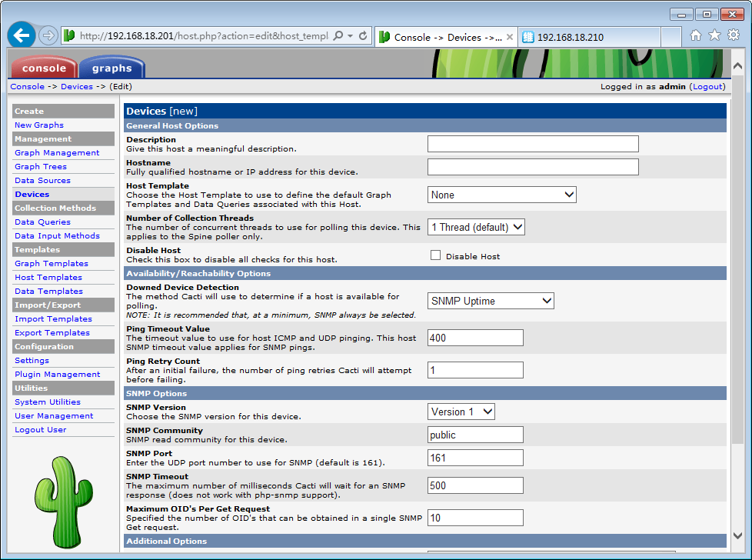Viewport: 752px width, 560px height.
Task: Open Settings in sidebar
Action: 32,360
